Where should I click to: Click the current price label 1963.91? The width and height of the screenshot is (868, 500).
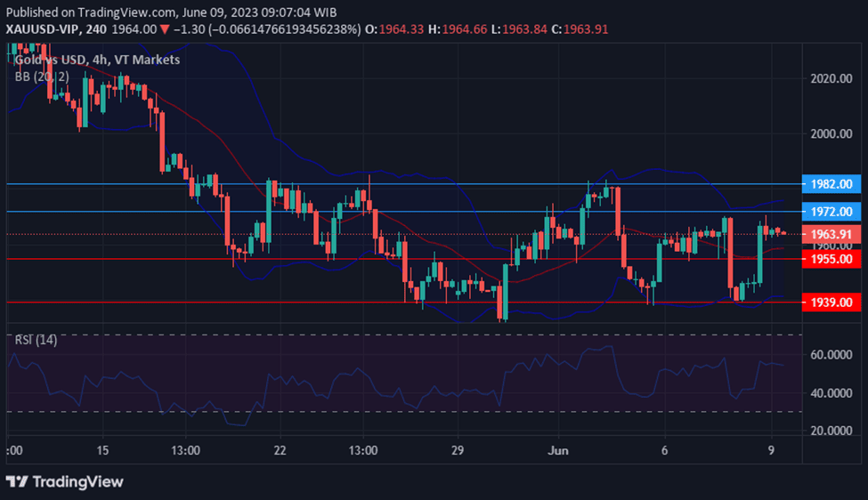point(831,235)
